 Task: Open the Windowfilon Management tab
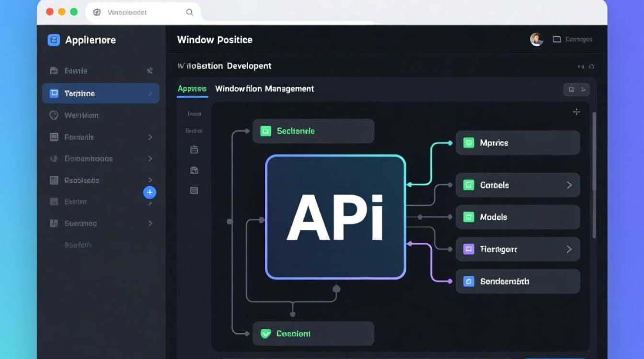coord(264,89)
